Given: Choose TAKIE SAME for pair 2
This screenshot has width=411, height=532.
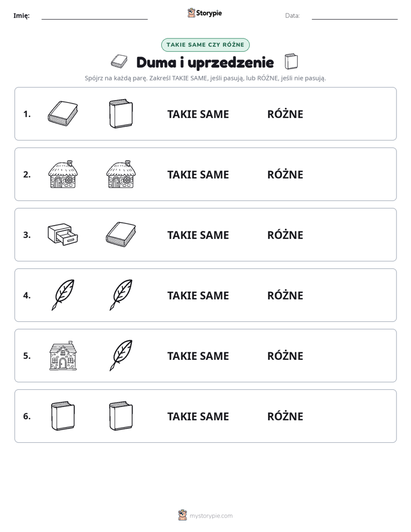Looking at the screenshot, I should click(198, 174).
